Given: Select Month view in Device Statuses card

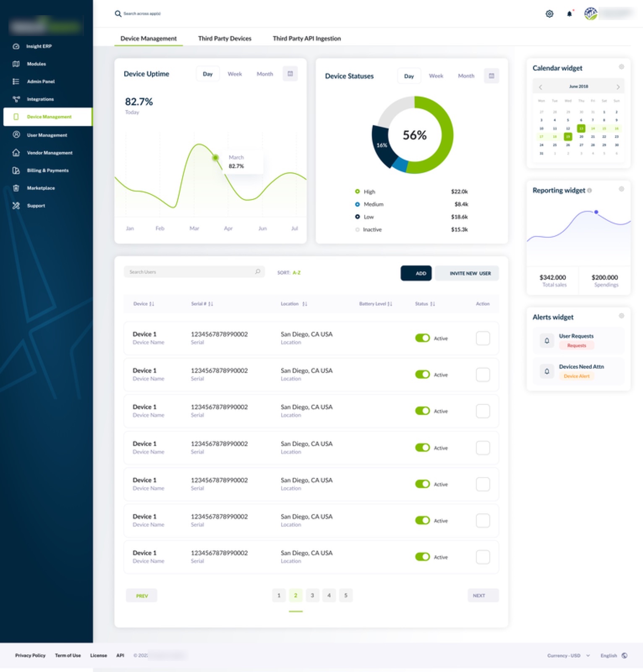Looking at the screenshot, I should point(466,76).
